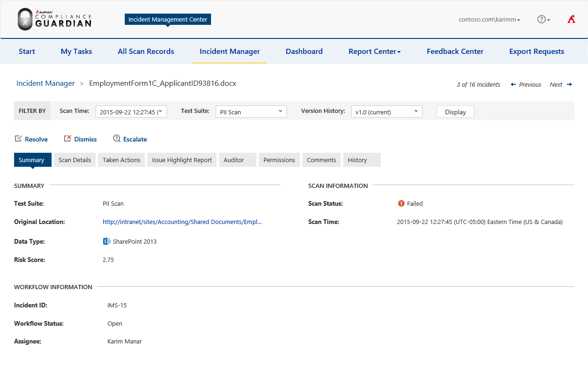The height and width of the screenshot is (373, 588).
Task: Click the Previous left arrow icon
Action: tap(513, 84)
